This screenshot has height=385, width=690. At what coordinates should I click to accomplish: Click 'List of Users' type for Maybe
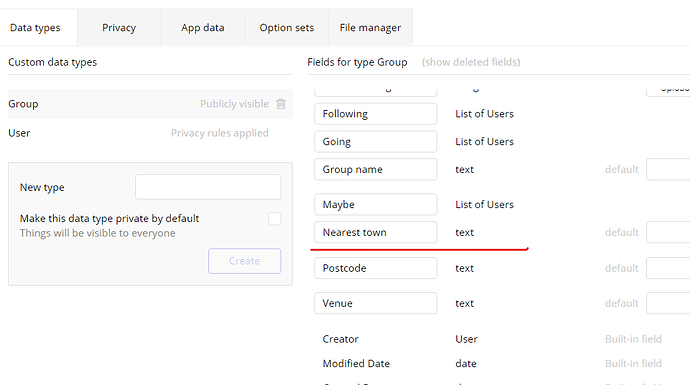pos(484,205)
